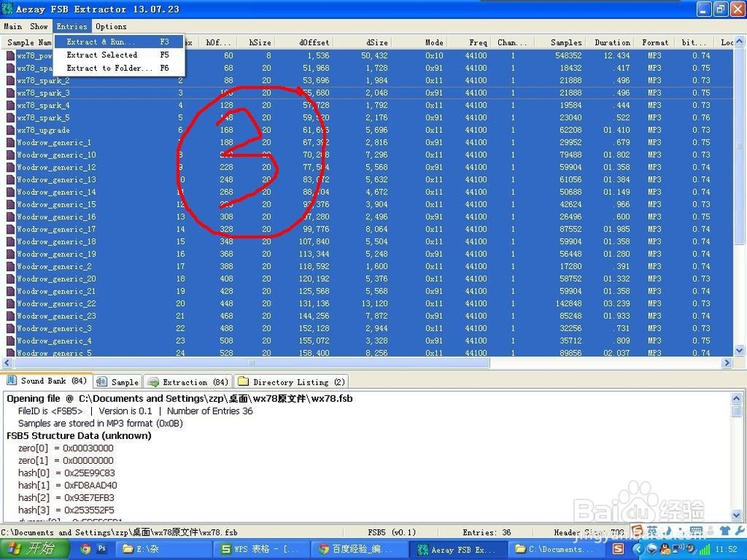Click the table's horizontal scrollbar left arrow
Viewport: 747px width, 560px height.
7,363
